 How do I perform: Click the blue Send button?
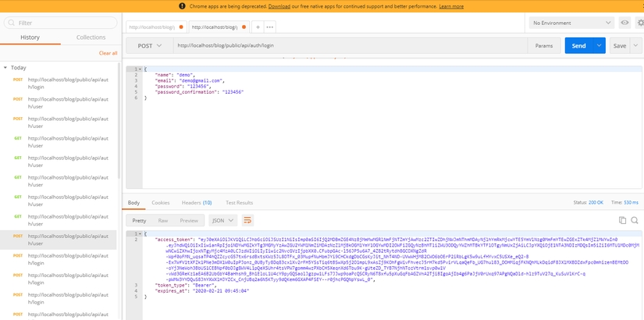pos(578,46)
